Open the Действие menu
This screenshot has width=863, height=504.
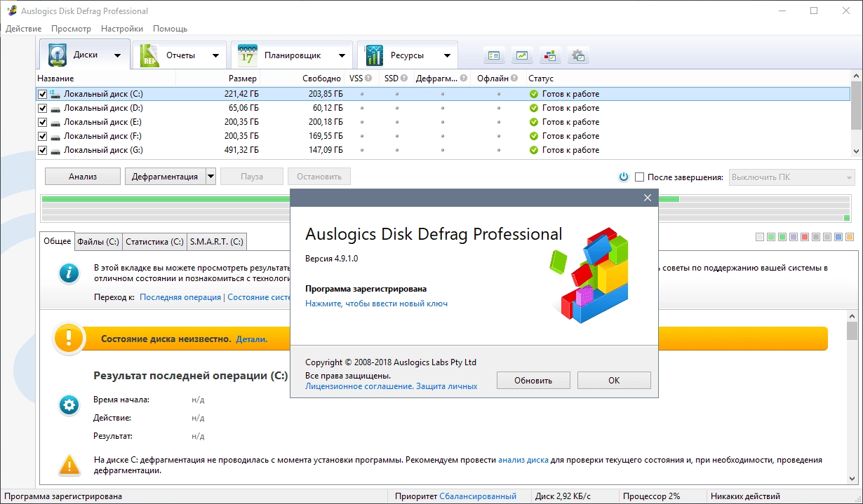coord(23,29)
